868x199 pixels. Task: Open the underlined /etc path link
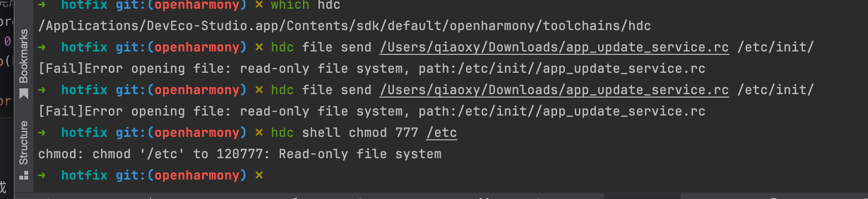pyautogui.click(x=441, y=133)
